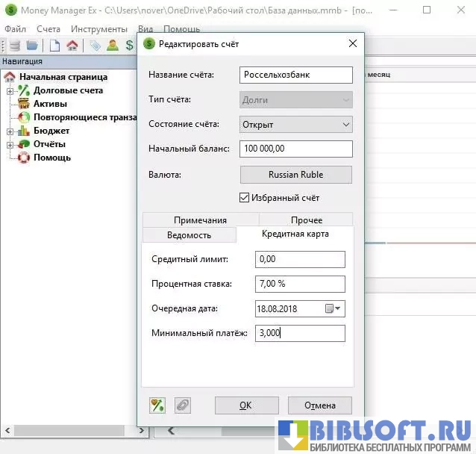Click the account image icon button near OK
Screen dimensions: 476x454
tap(157, 405)
